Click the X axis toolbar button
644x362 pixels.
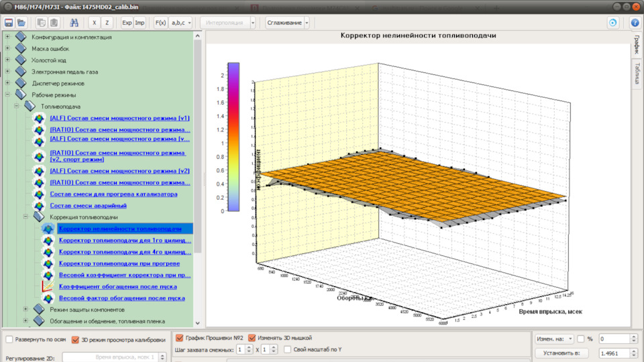(94, 23)
